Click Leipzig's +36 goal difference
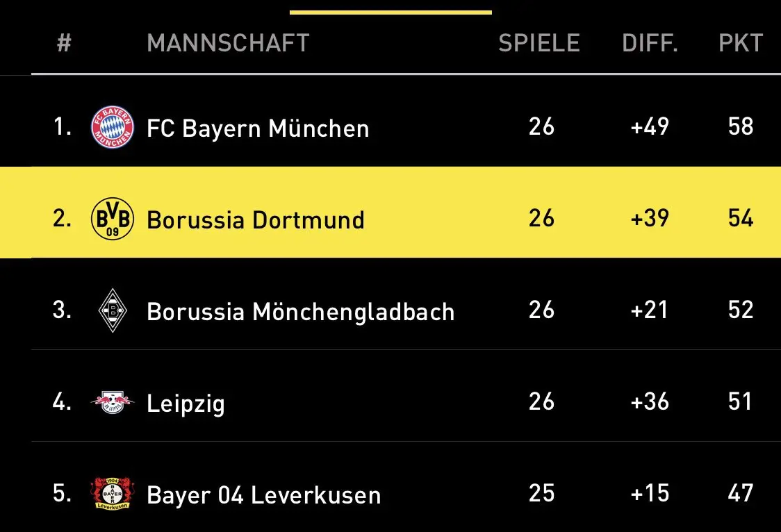The height and width of the screenshot is (532, 781). click(650, 401)
